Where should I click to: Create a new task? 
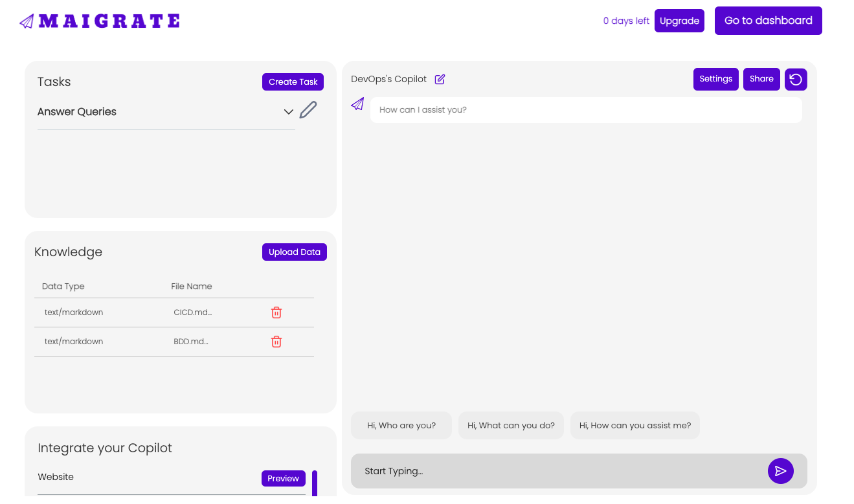(293, 82)
